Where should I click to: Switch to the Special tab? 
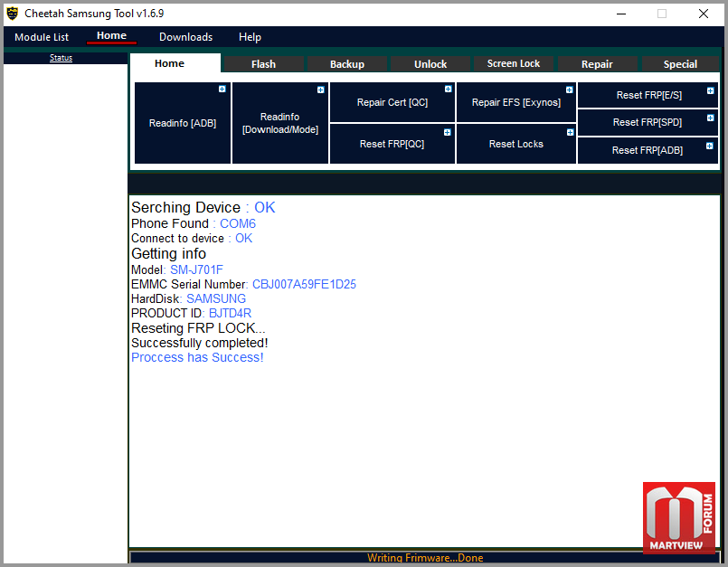pos(680,64)
